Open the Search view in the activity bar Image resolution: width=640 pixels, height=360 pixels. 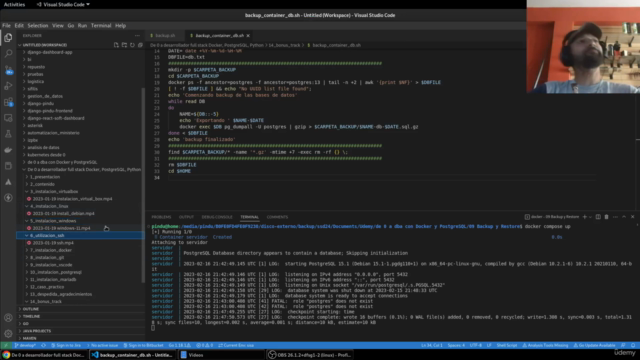8,53
